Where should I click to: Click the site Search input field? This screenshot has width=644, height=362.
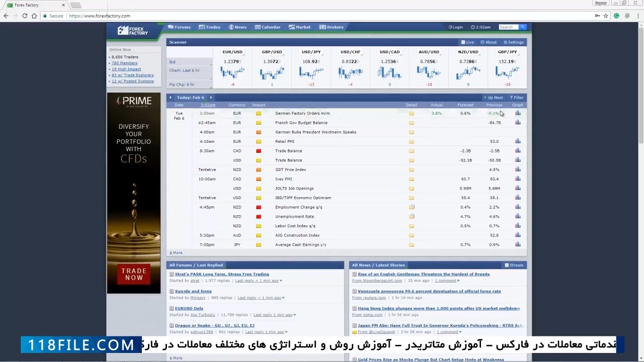coord(508,27)
